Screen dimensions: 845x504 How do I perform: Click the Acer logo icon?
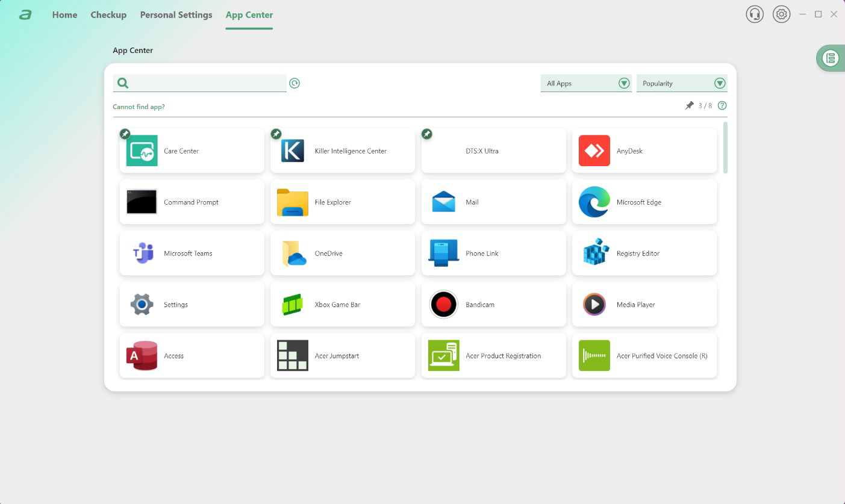click(x=25, y=14)
